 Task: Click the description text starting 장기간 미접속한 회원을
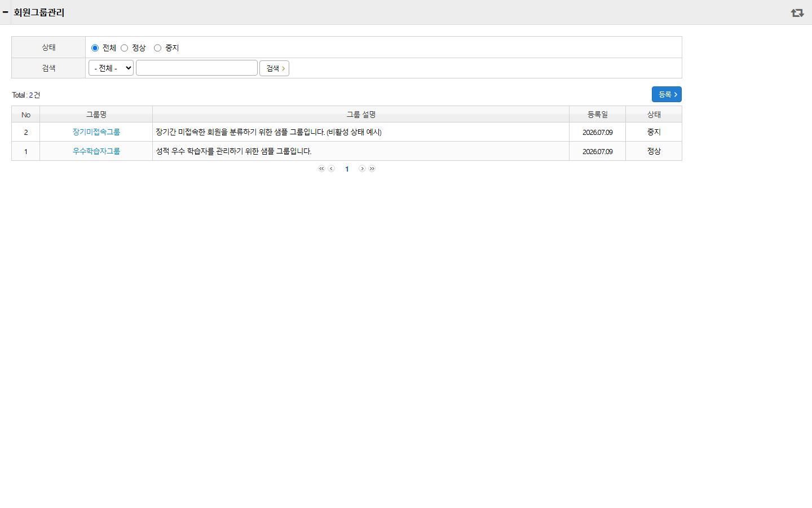[x=268, y=132]
